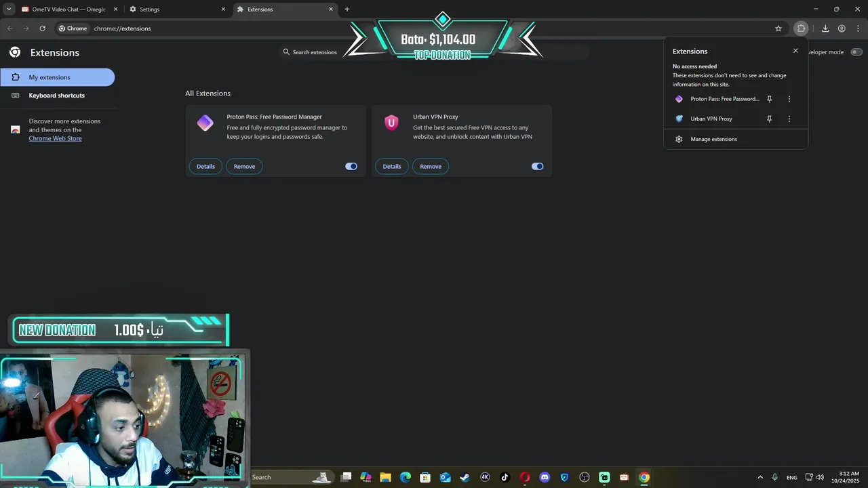Click the puzzle-piece Extensions toolbar icon
Screen dimensions: 868x488
[x=801, y=28]
